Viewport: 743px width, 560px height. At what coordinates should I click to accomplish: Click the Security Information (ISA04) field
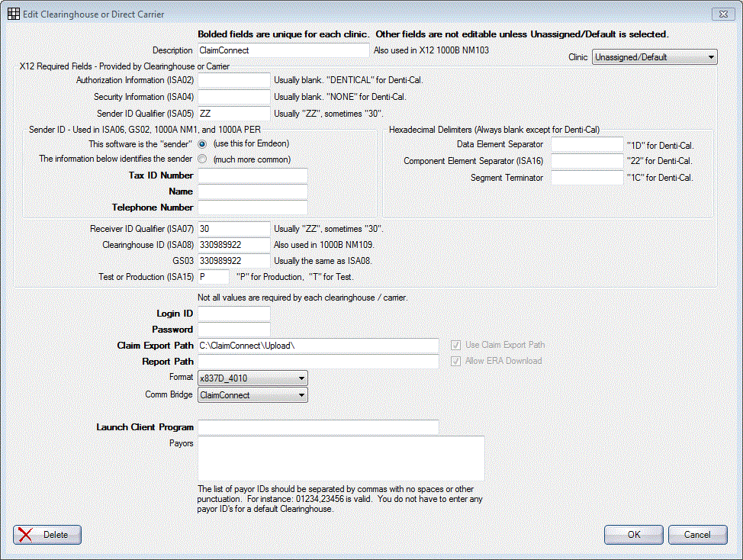[234, 97]
